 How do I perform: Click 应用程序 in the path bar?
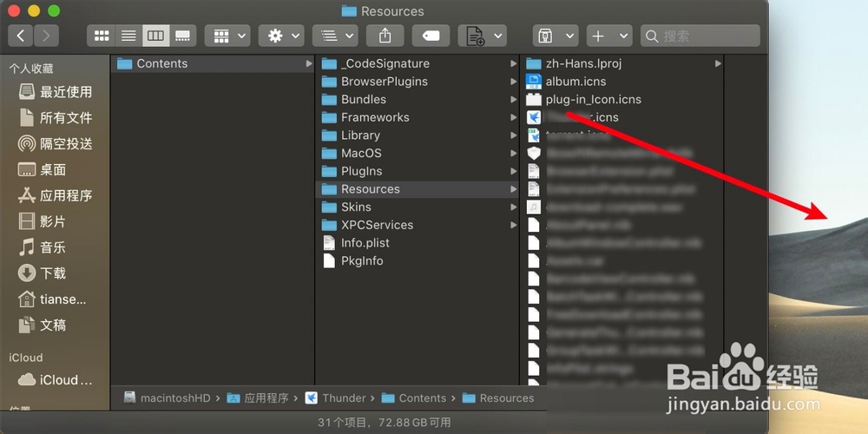258,398
